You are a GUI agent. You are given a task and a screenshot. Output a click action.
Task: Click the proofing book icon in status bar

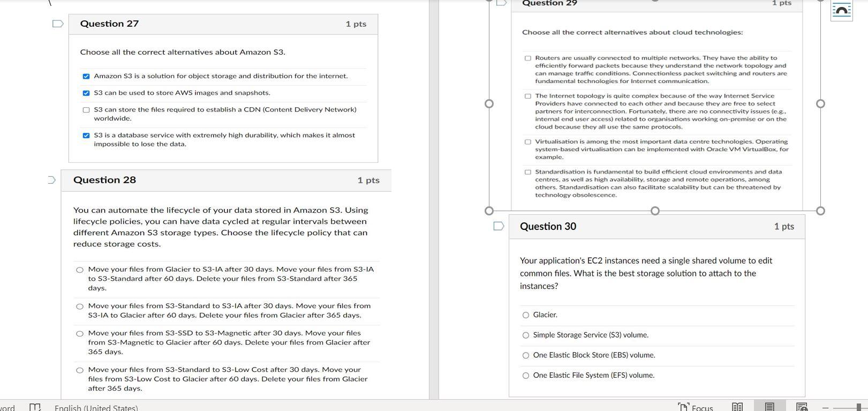pos(35,407)
